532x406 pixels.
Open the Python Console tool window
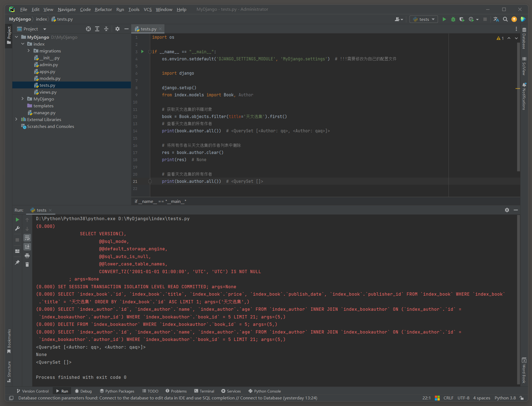click(x=265, y=391)
